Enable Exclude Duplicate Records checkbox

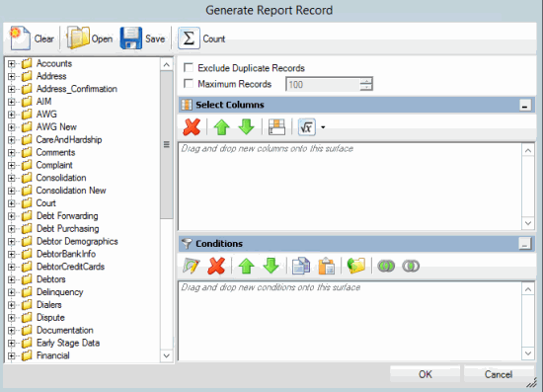click(189, 67)
